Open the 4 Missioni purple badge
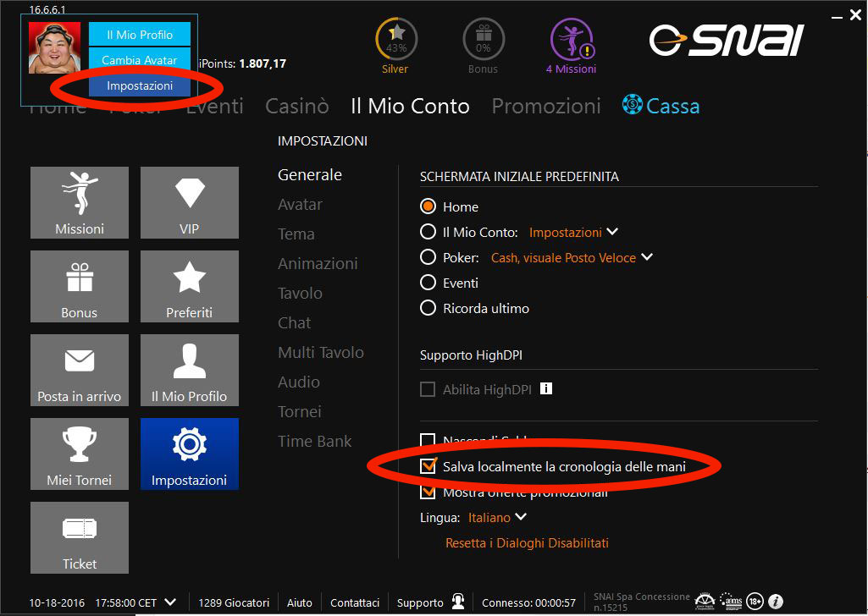Screen dimensions: 868x616 click(572, 46)
